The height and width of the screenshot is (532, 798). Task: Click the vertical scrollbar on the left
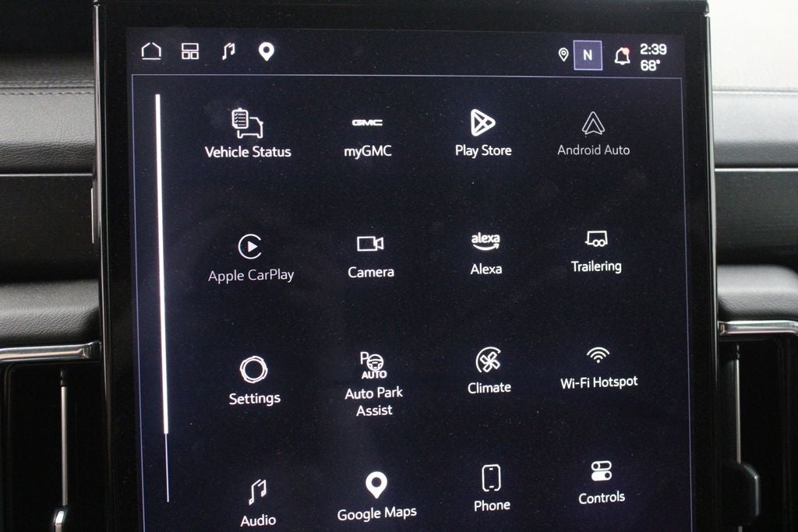tap(162, 298)
